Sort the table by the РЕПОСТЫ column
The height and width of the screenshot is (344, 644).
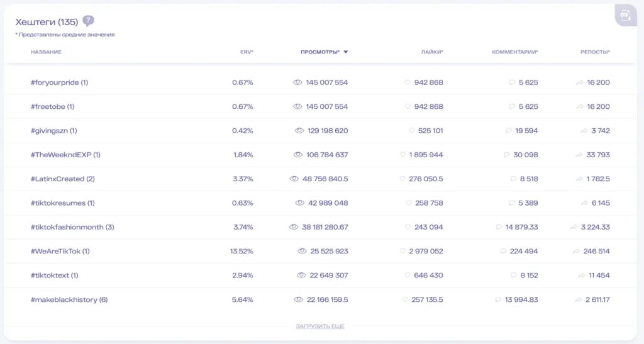[595, 52]
